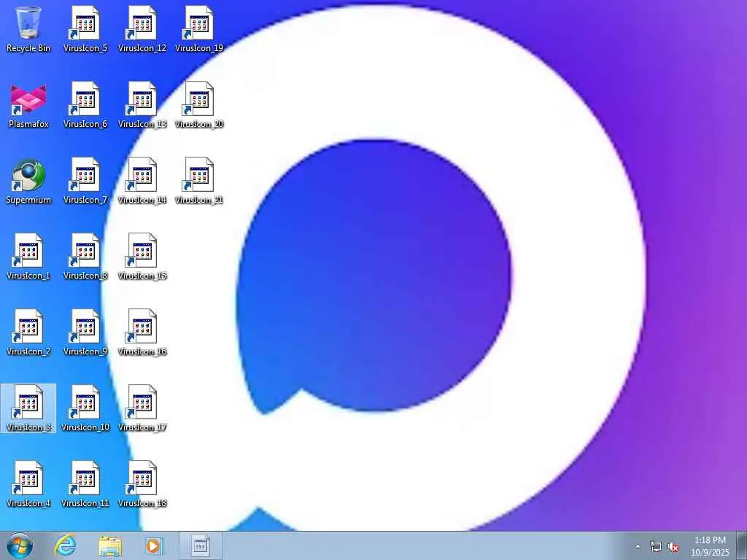
Task: Open the network status tray icon
Action: pos(656,547)
